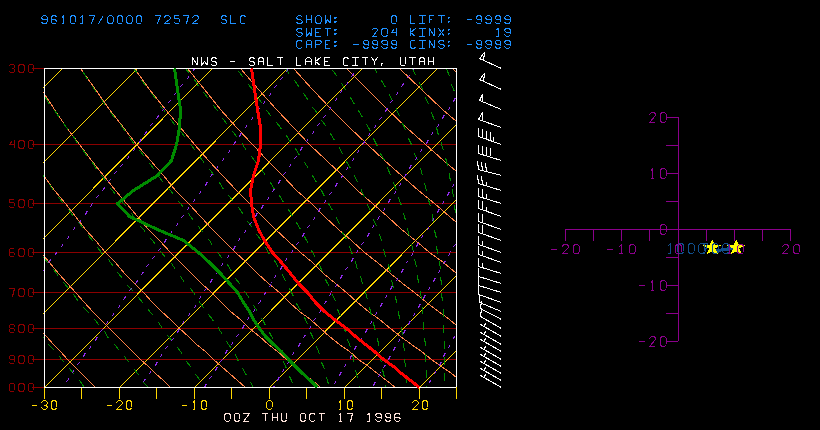Click the 10 on hodograph vertical axis
This screenshot has height=430, width=820.
tap(658, 174)
